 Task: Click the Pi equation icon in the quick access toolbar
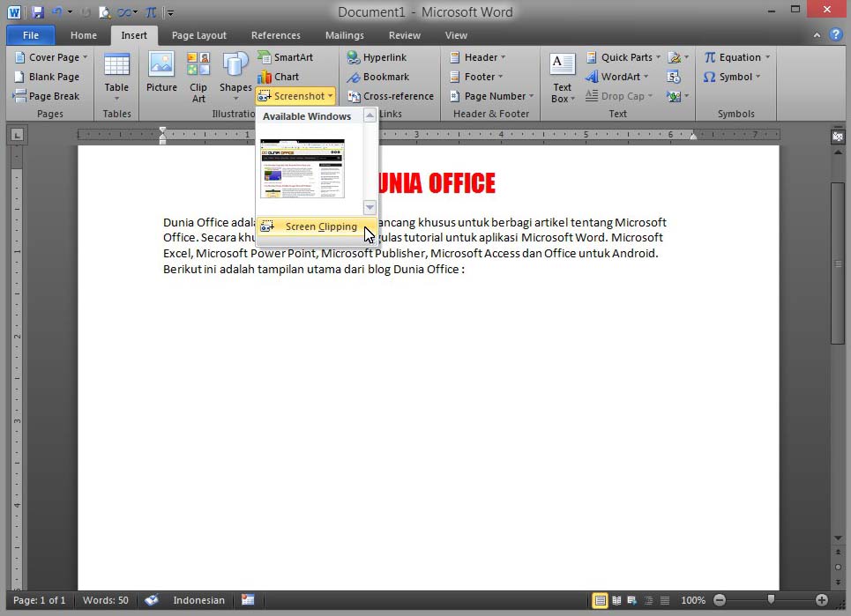point(151,12)
